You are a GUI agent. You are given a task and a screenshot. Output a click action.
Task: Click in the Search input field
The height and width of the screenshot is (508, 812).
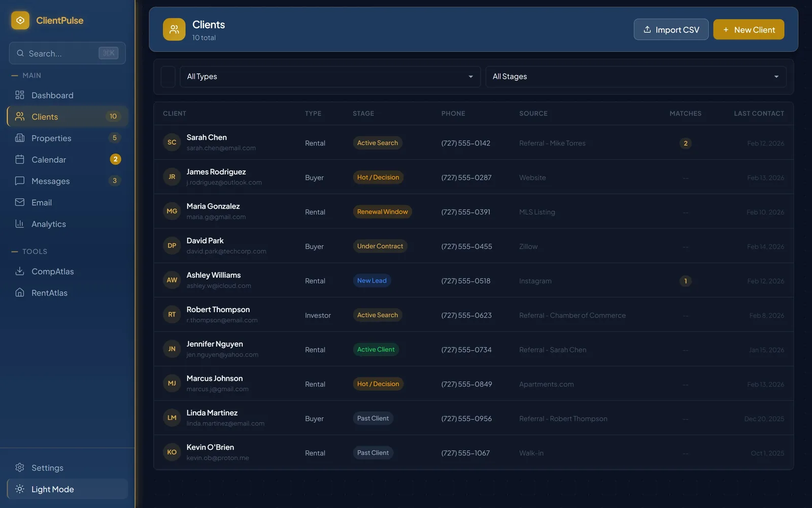point(67,53)
